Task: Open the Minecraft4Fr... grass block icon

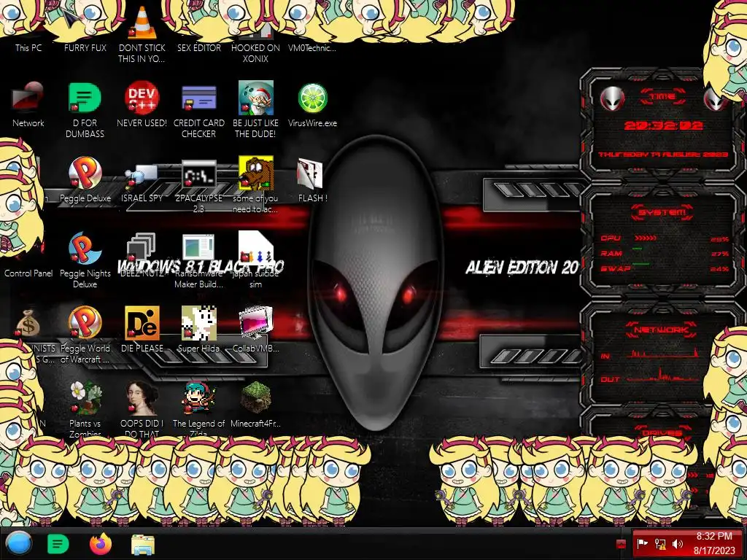Action: pos(256,397)
